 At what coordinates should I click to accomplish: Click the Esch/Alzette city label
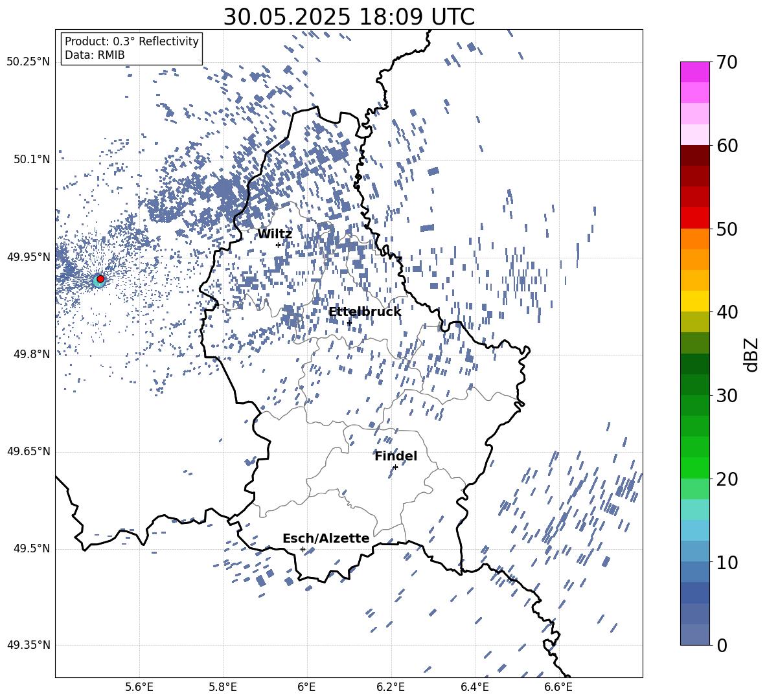click(x=326, y=539)
